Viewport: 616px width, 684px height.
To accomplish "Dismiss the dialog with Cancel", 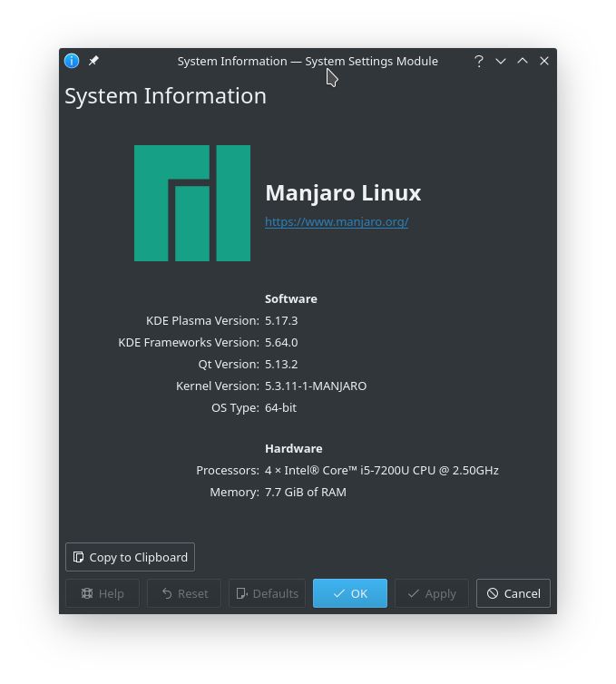I will click(513, 593).
